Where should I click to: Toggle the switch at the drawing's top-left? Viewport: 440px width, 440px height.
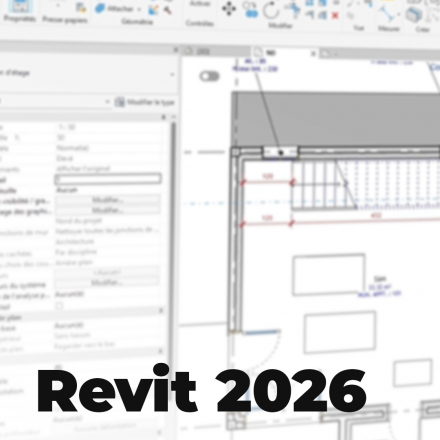(x=209, y=76)
